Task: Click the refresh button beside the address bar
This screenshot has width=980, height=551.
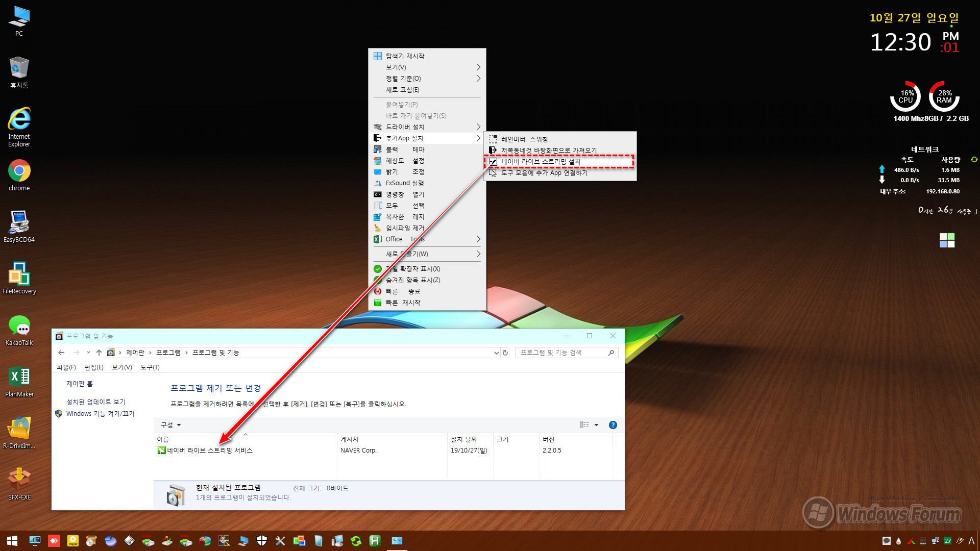Action: [x=505, y=353]
